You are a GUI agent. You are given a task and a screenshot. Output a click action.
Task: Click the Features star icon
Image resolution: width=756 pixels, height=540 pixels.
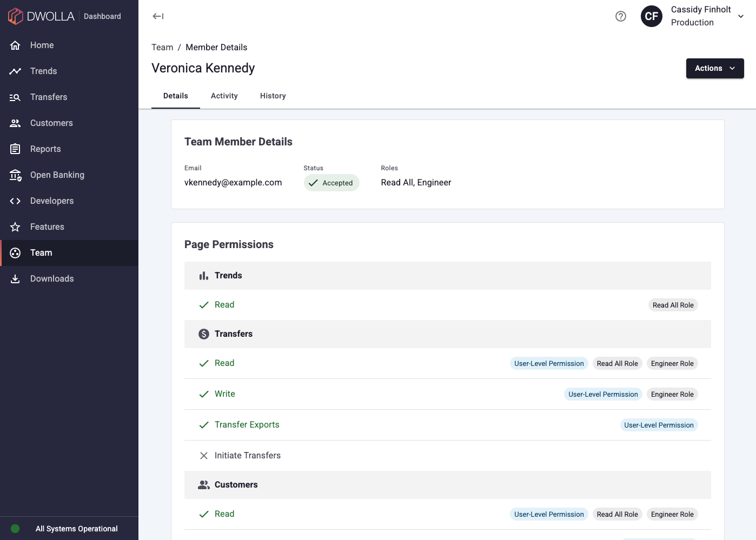[15, 227]
